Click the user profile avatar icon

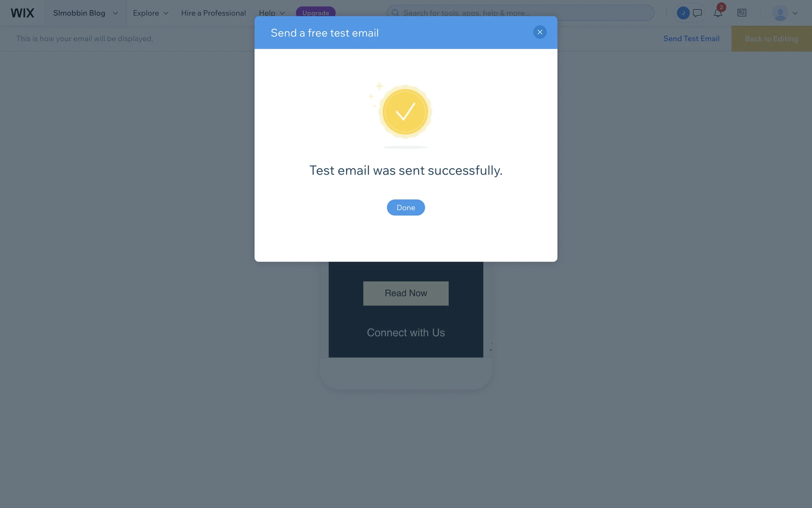click(x=780, y=13)
